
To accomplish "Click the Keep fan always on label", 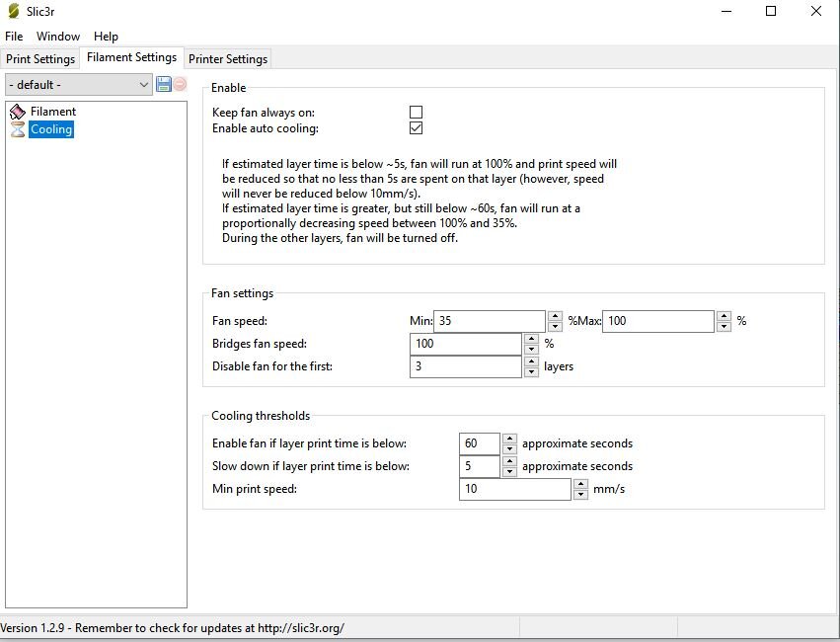I will pos(263,113).
